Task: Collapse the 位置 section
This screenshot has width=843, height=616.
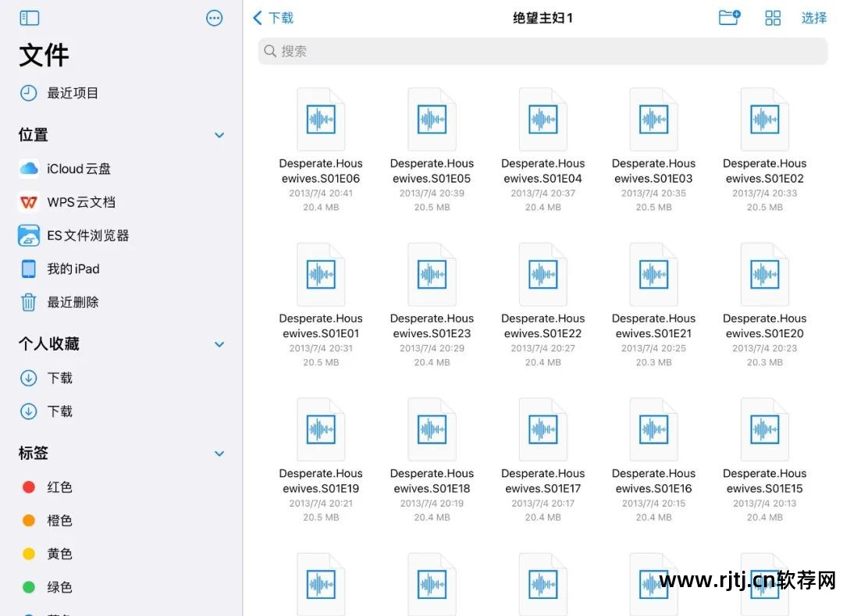Action: [219, 135]
